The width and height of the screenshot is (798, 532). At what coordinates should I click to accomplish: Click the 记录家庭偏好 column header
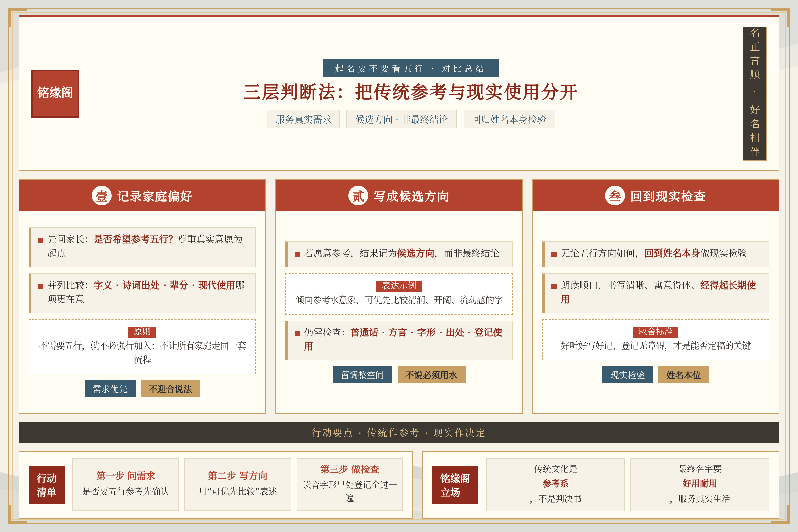[x=142, y=196]
